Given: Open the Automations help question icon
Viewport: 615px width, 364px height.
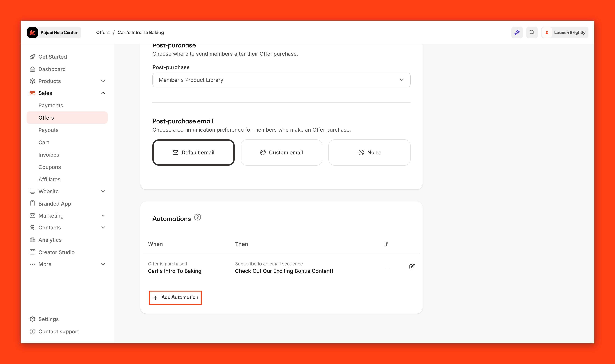Looking at the screenshot, I should [198, 217].
